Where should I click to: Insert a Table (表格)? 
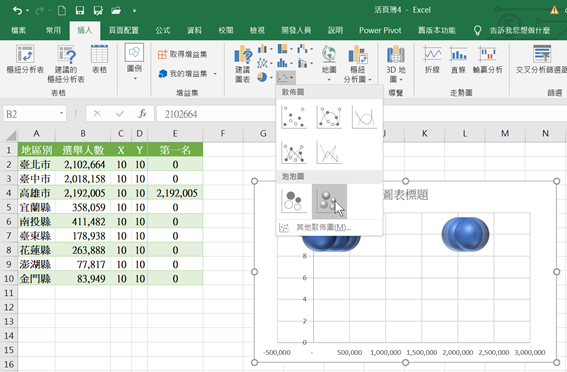tap(99, 60)
